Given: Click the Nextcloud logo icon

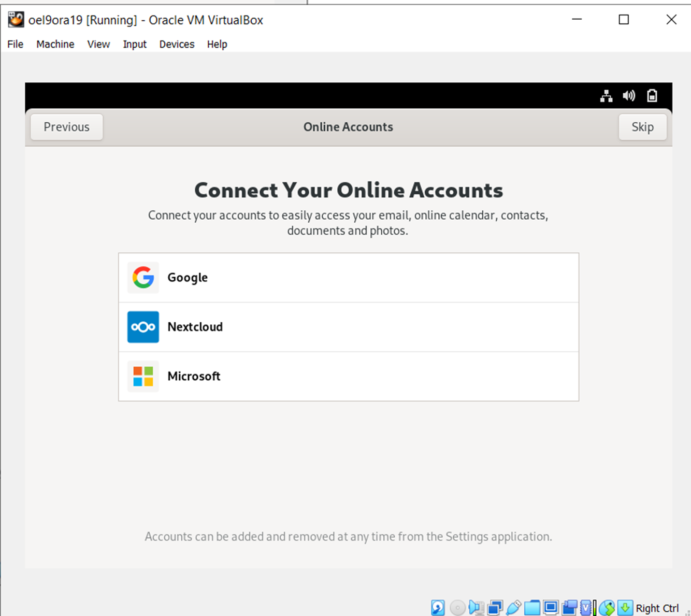Looking at the screenshot, I should (x=143, y=327).
